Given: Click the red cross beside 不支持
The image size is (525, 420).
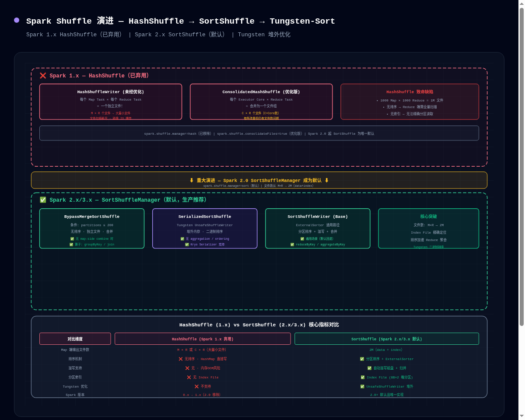Looking at the screenshot, I should coord(196,386).
